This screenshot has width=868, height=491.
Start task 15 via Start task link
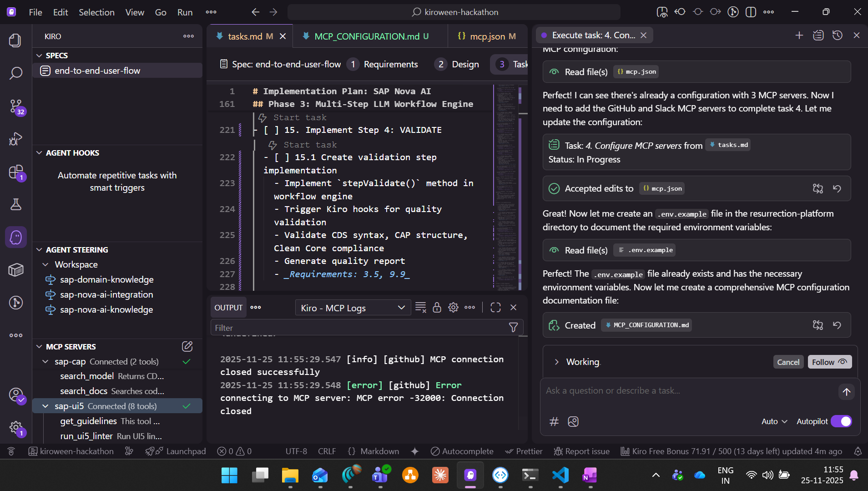pyautogui.click(x=300, y=118)
